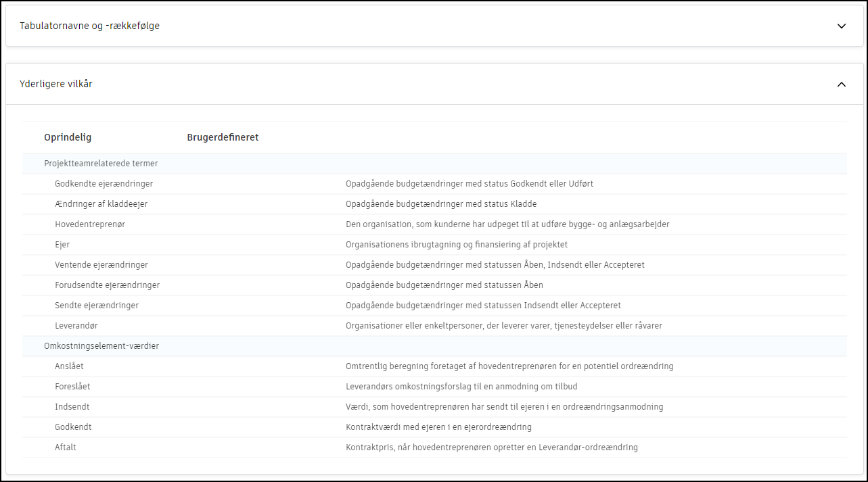This screenshot has height=482, width=868.
Task: Click the Anslået cost value row
Action: [69, 366]
